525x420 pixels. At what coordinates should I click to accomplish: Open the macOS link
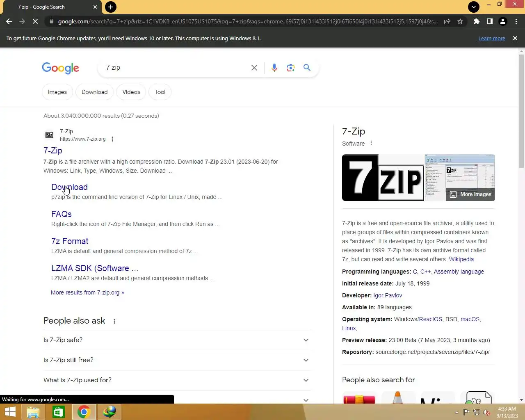pos(470,319)
